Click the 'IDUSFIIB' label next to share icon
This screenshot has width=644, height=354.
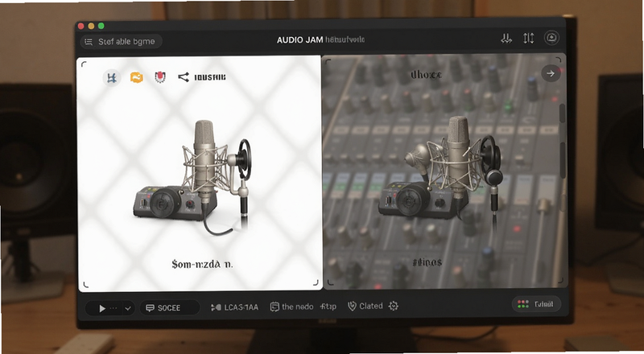click(209, 77)
